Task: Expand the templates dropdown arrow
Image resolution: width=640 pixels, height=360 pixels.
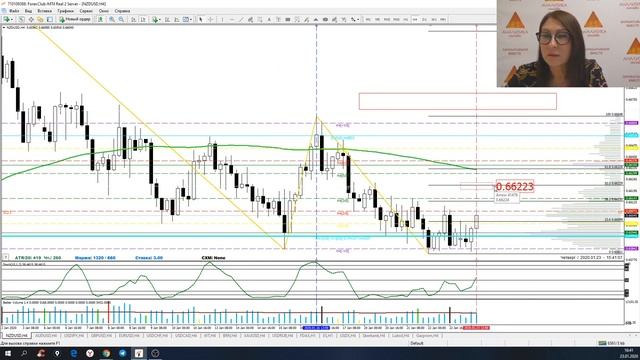Action: pyautogui.click(x=191, y=19)
